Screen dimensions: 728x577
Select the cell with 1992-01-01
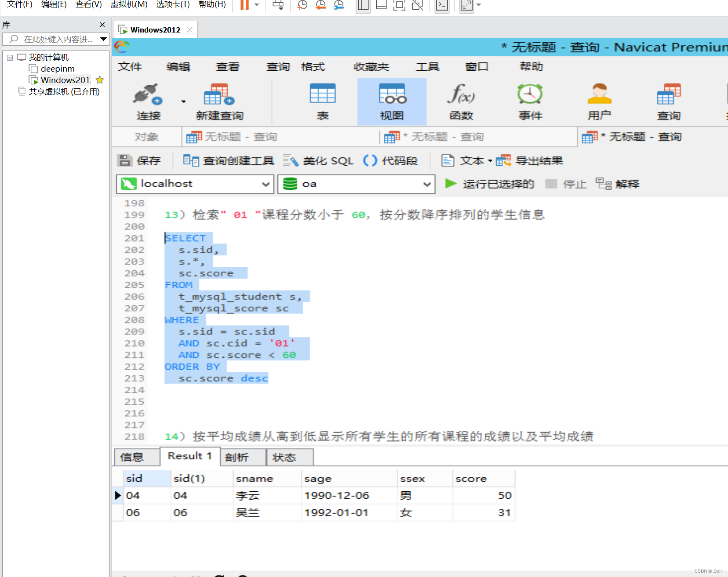click(x=349, y=512)
